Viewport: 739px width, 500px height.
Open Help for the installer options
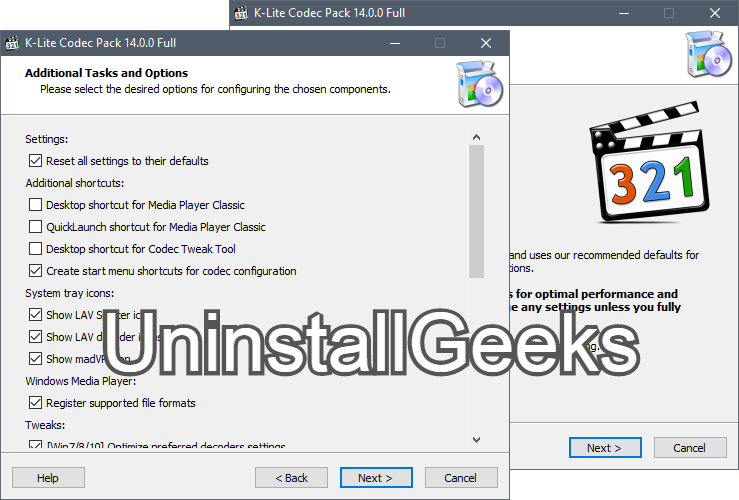click(48, 478)
